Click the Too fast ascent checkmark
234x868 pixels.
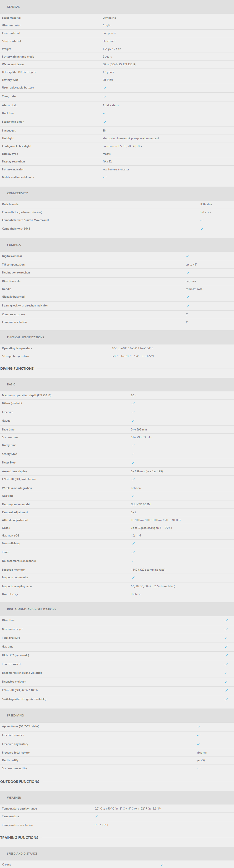(226, 664)
